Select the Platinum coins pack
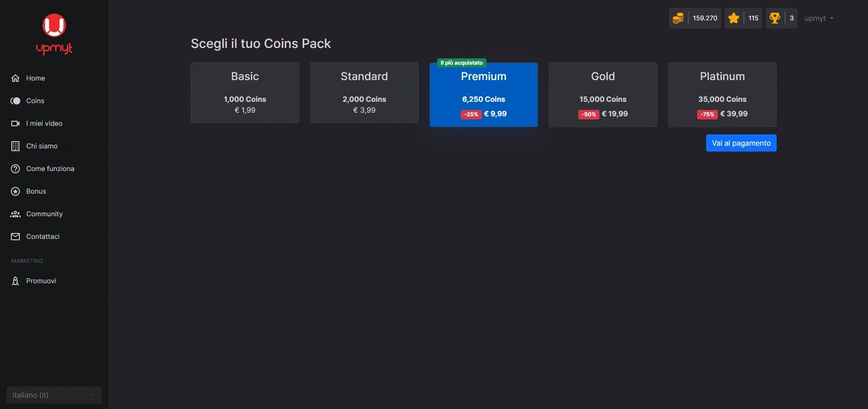 pyautogui.click(x=722, y=94)
